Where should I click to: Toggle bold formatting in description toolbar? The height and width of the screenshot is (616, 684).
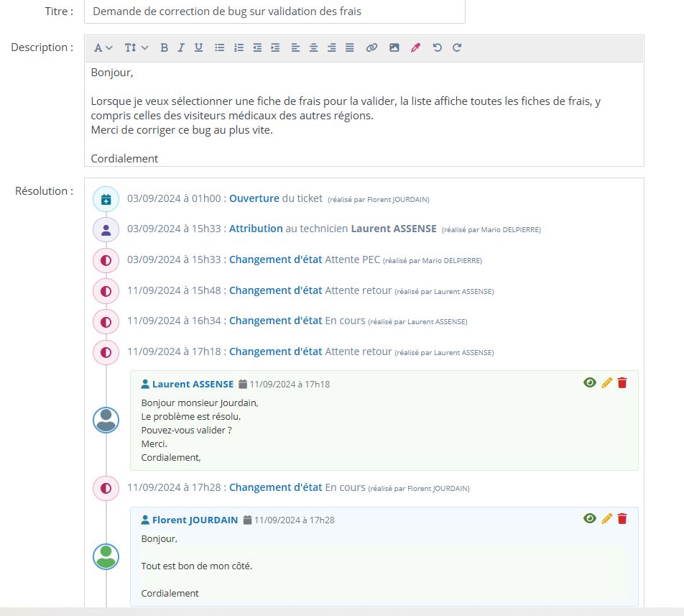(x=164, y=47)
